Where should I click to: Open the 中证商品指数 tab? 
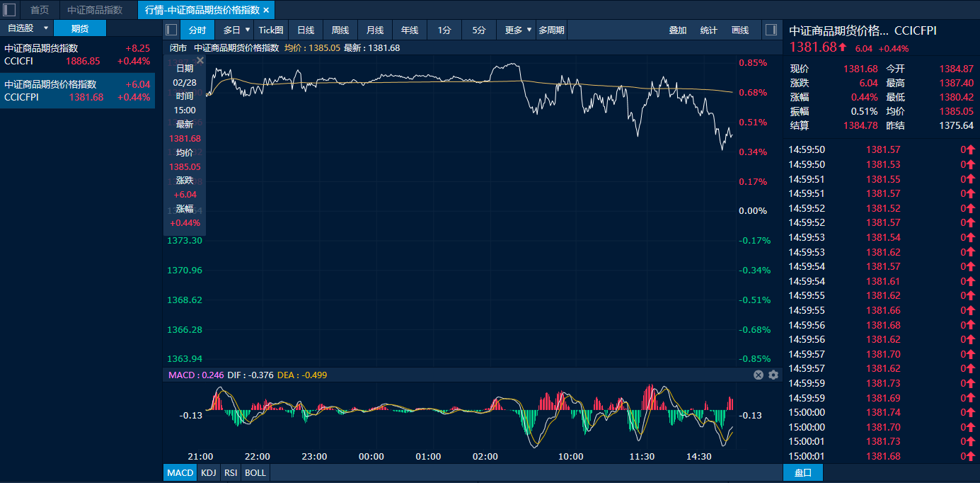(x=95, y=10)
